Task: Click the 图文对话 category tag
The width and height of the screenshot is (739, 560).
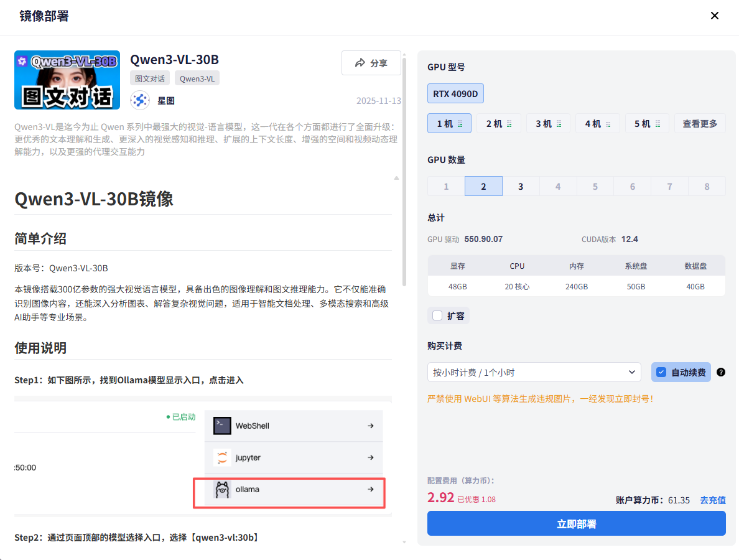Action: pos(149,78)
